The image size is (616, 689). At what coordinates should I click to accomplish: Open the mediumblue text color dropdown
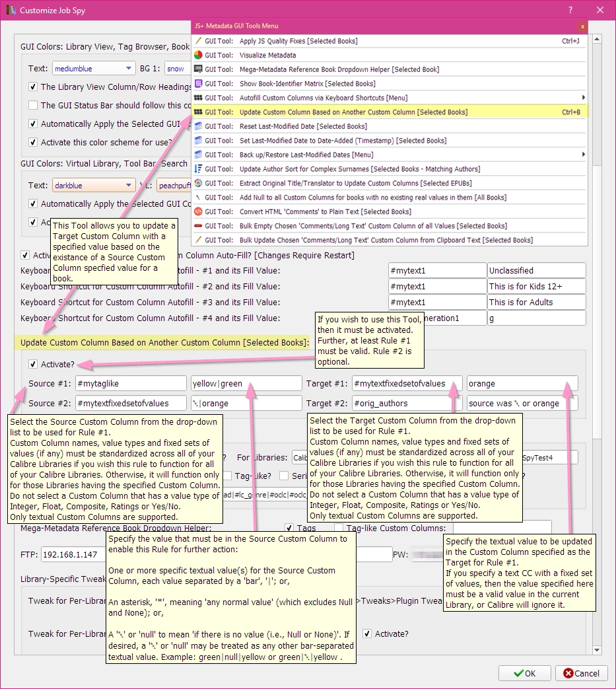(x=94, y=69)
